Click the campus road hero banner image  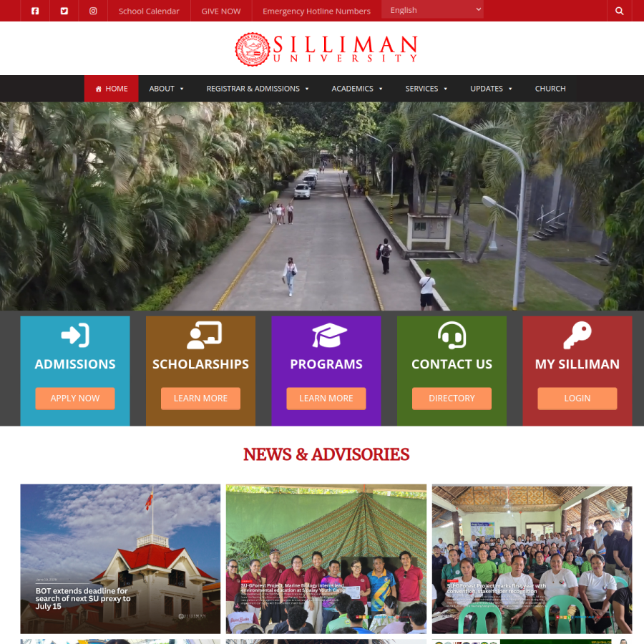pos(322,206)
